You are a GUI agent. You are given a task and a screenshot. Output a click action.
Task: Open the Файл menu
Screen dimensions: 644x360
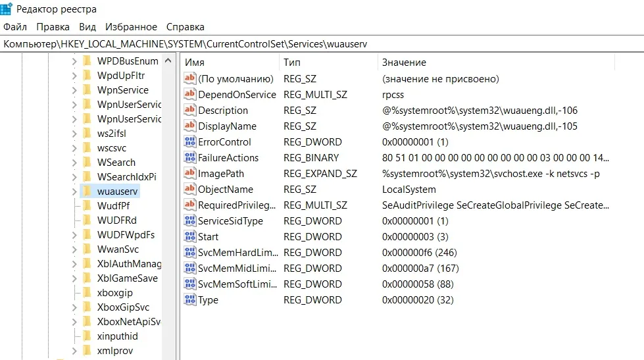pyautogui.click(x=15, y=27)
